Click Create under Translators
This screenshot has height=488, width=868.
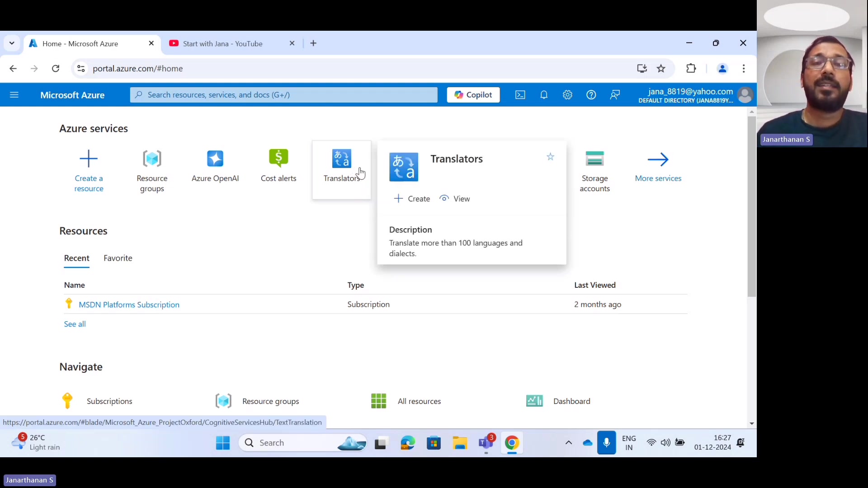(x=411, y=198)
